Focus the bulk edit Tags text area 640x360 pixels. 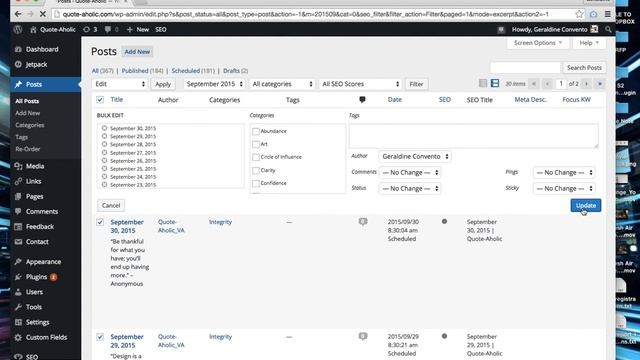click(473, 136)
